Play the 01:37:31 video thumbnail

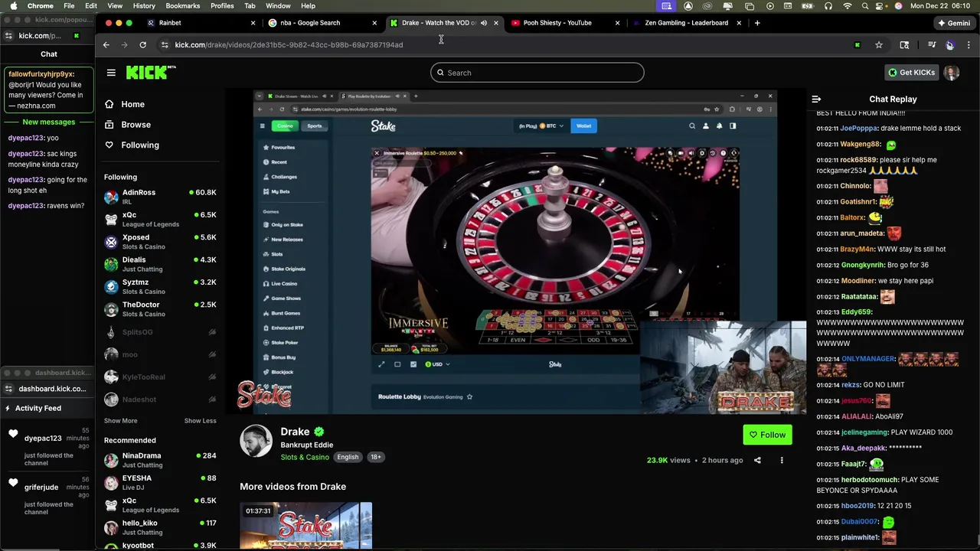pyautogui.click(x=305, y=526)
